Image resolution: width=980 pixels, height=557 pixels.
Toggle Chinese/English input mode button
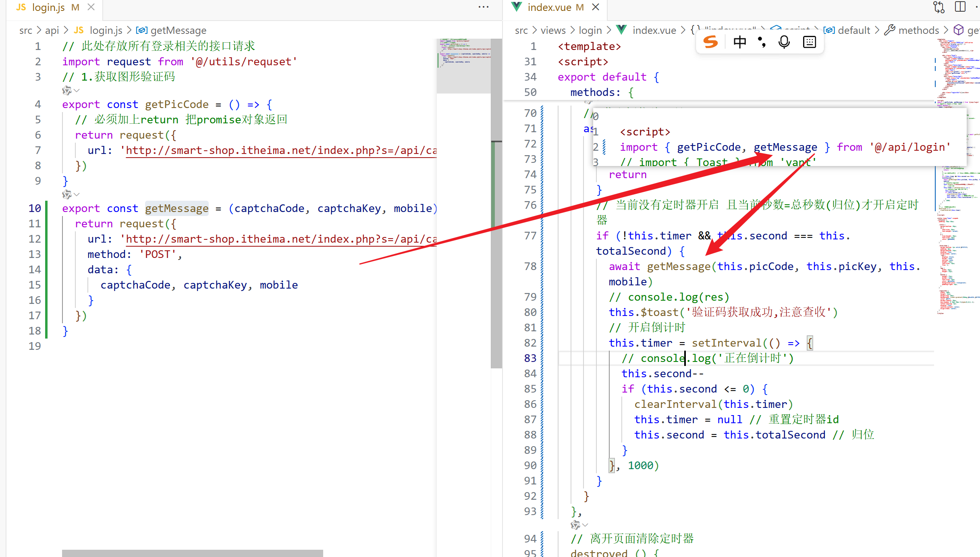tap(739, 42)
